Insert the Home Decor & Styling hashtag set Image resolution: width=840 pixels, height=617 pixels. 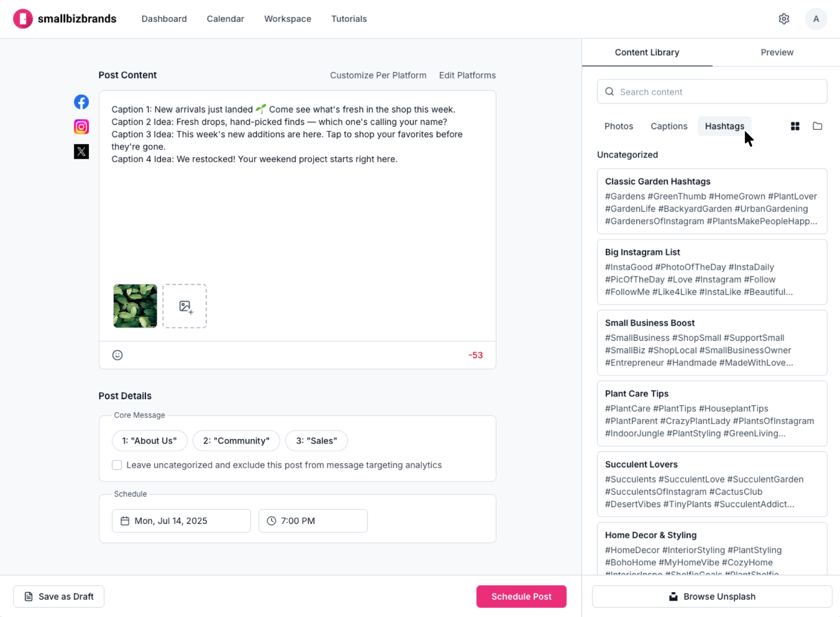[712, 549]
